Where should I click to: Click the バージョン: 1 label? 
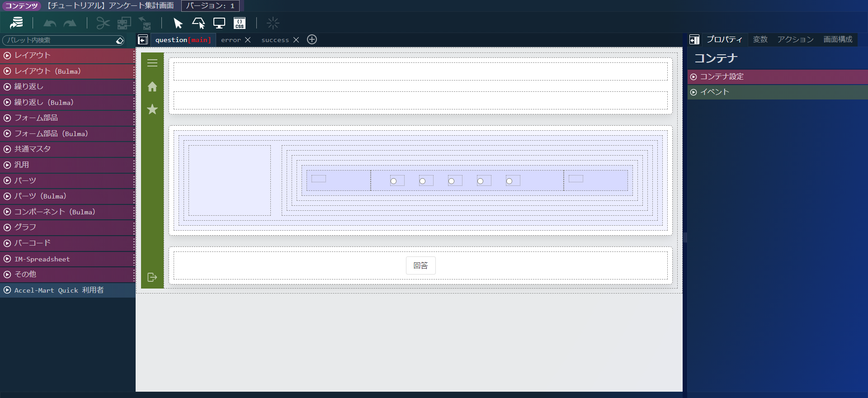click(x=210, y=6)
